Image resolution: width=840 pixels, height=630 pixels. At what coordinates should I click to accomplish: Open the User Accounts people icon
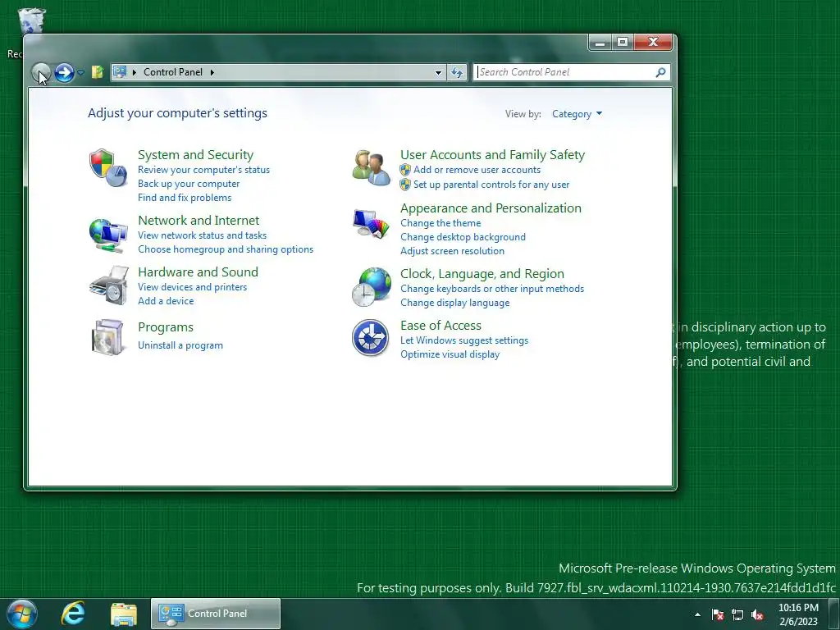tap(372, 167)
